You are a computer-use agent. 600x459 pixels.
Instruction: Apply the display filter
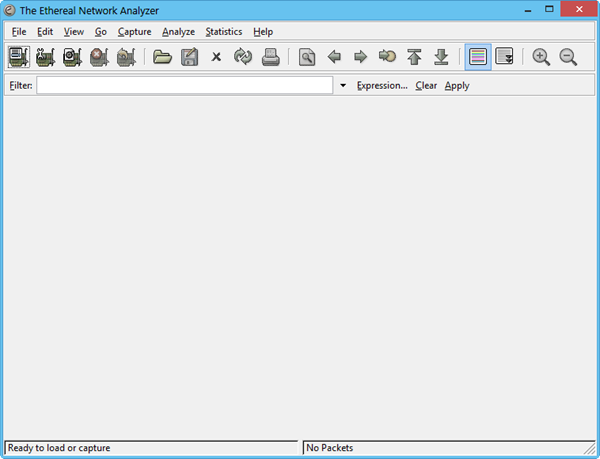(x=457, y=85)
